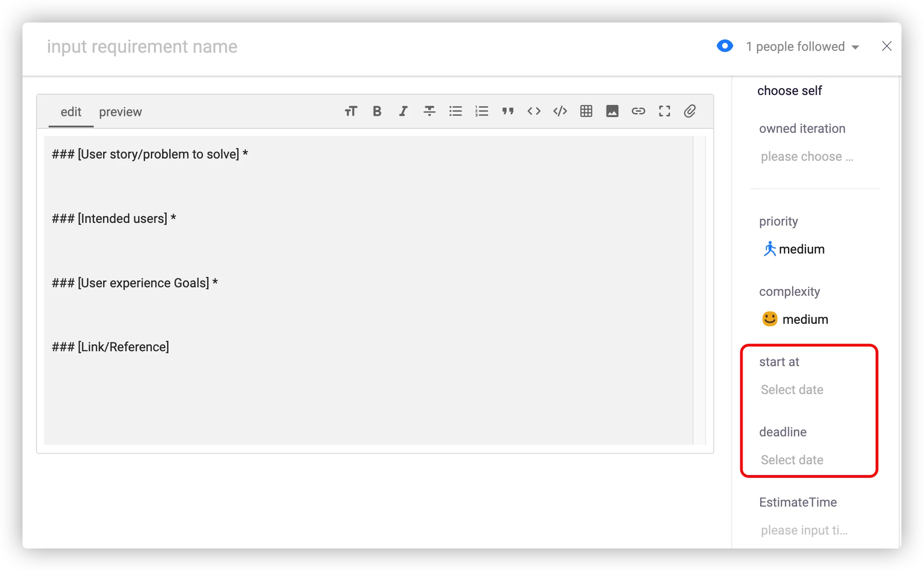924x571 pixels.
Task: Insert a table into the editor
Action: click(x=586, y=111)
